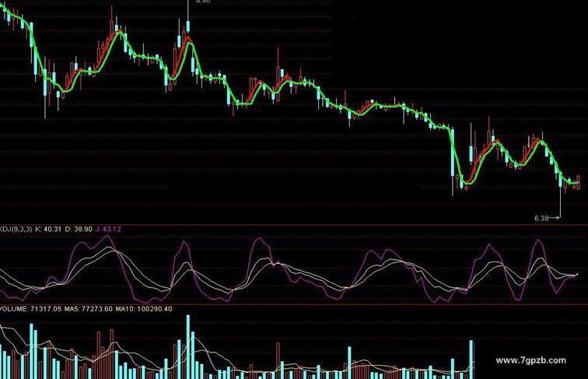Select the D: 38.90 value
Image resolution: width=588 pixels, height=379 pixels.
click(x=79, y=229)
